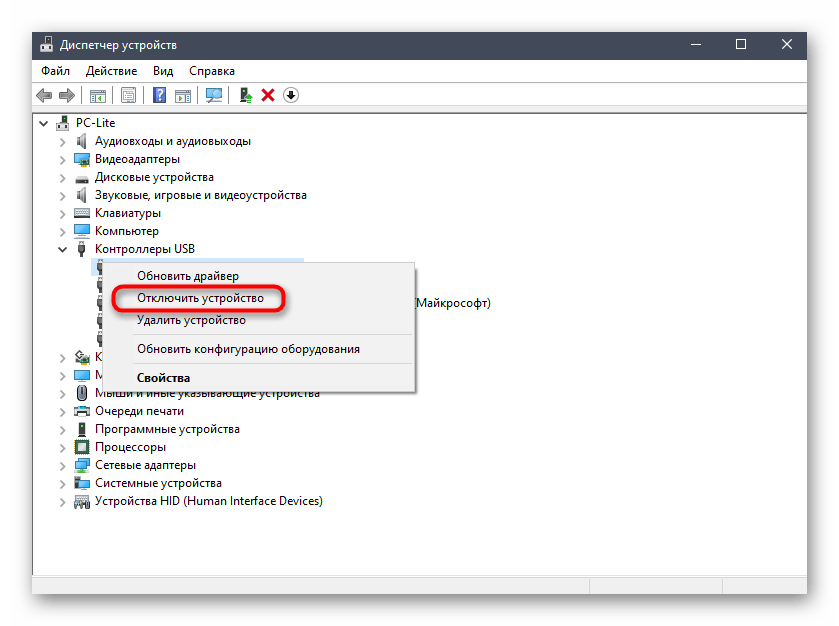
Task: Collapse the PC-Lite root node
Action: (x=45, y=123)
